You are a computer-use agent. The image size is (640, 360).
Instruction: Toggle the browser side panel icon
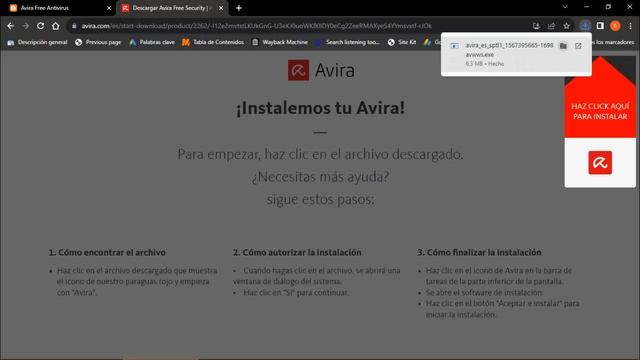coord(600,26)
